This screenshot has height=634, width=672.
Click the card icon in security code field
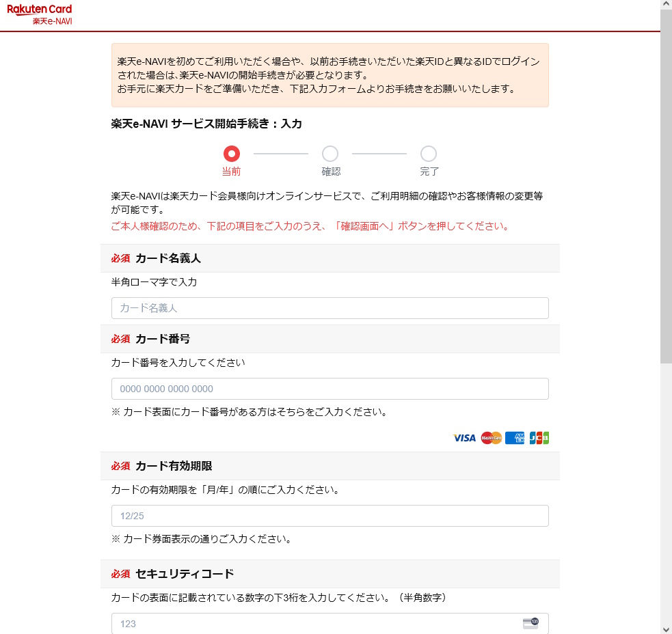530,623
